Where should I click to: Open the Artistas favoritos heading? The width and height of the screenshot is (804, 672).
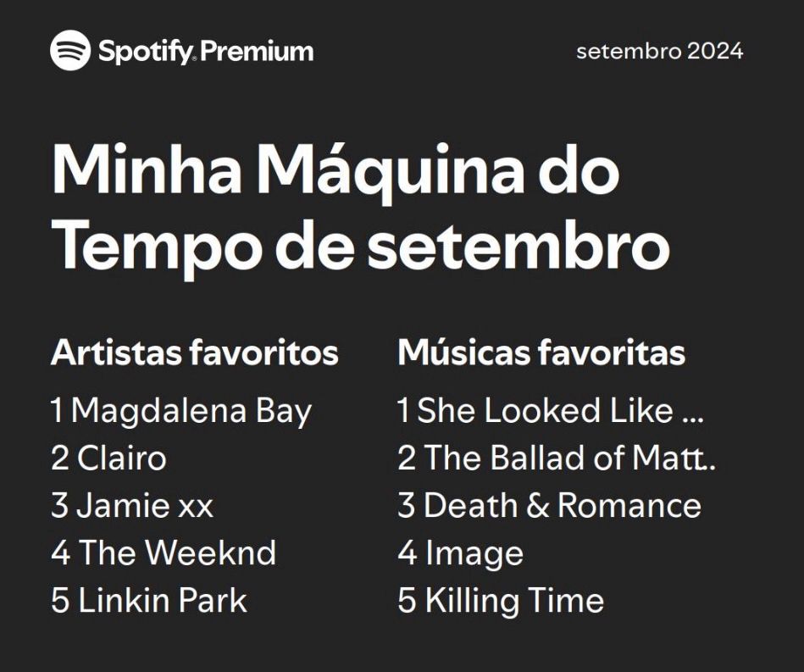point(194,353)
